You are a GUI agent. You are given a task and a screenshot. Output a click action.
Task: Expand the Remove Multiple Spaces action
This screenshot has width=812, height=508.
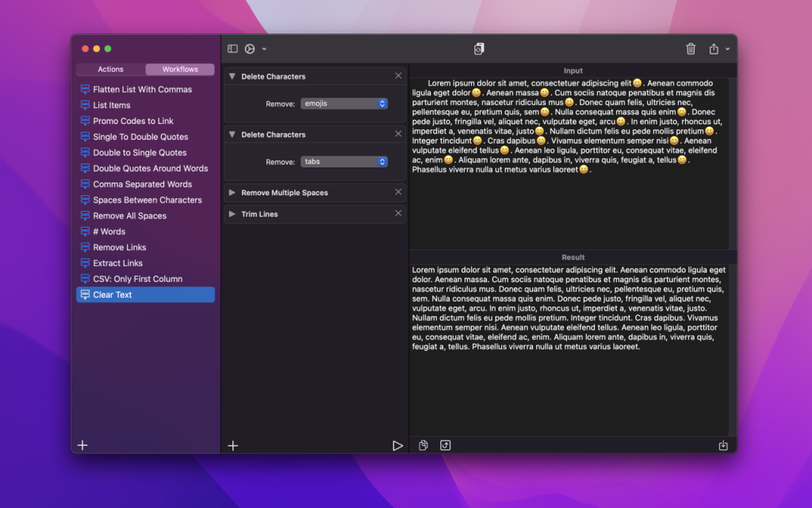pyautogui.click(x=231, y=192)
